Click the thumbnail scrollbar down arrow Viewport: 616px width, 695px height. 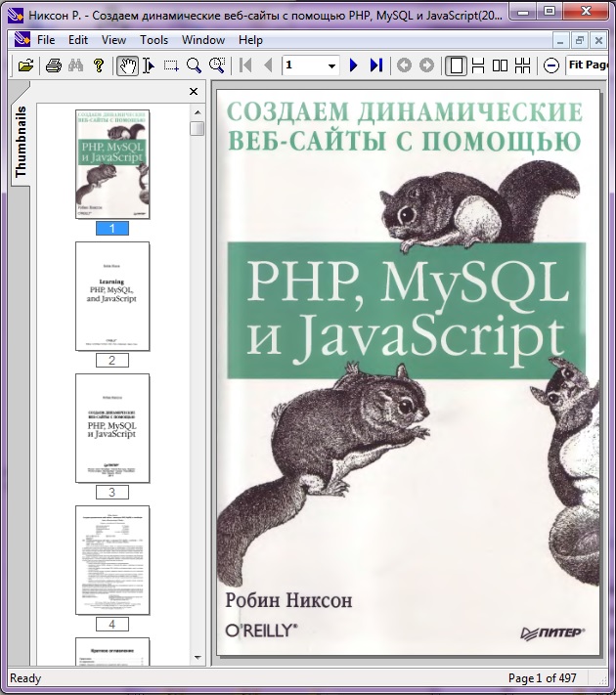198,658
